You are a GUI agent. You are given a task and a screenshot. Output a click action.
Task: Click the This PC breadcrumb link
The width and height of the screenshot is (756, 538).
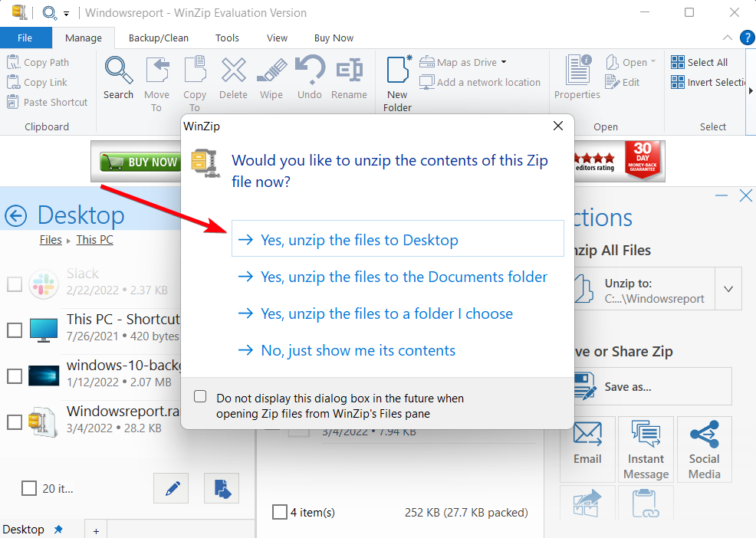coord(94,239)
